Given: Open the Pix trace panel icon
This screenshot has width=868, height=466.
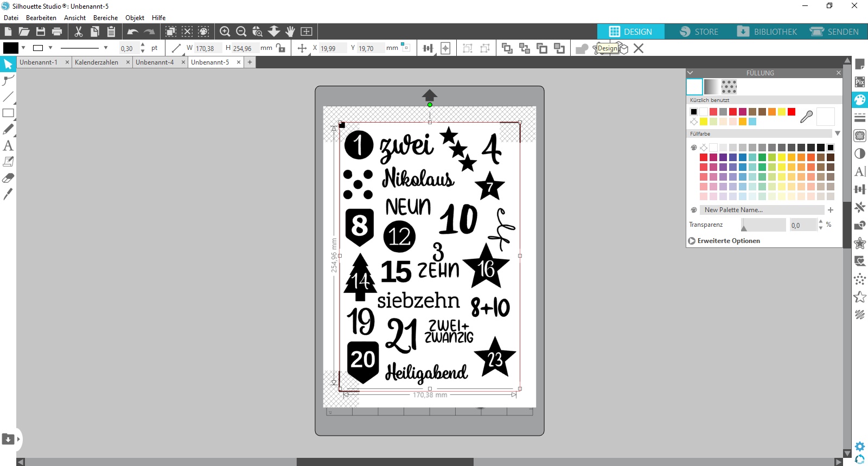Looking at the screenshot, I should tap(860, 82).
